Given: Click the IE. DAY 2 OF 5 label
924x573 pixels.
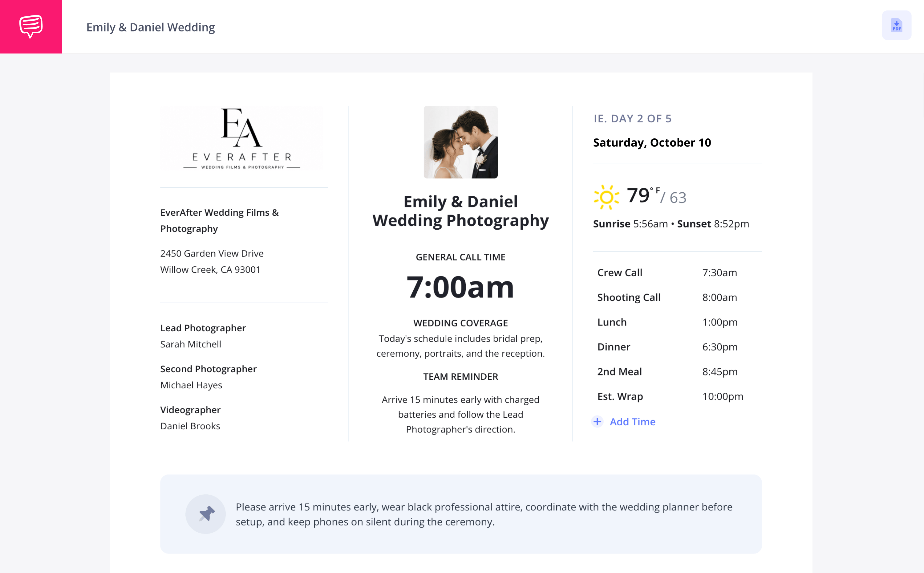Looking at the screenshot, I should 632,119.
